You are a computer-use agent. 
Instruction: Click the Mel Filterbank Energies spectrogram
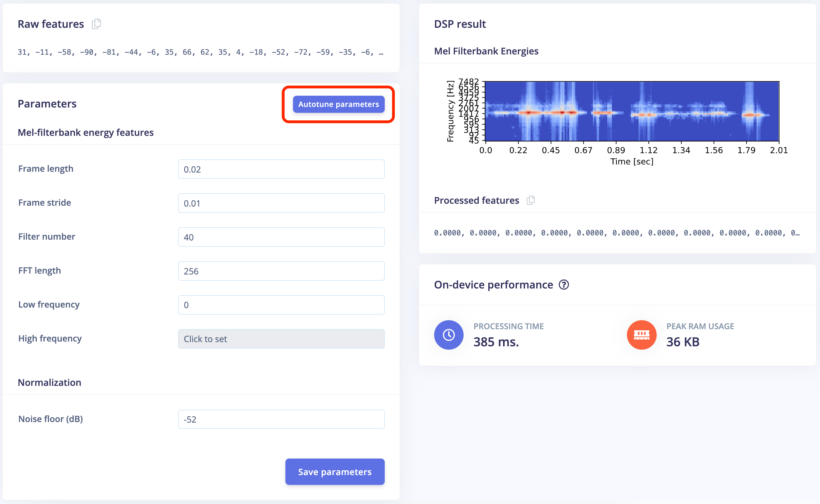pyautogui.click(x=632, y=111)
